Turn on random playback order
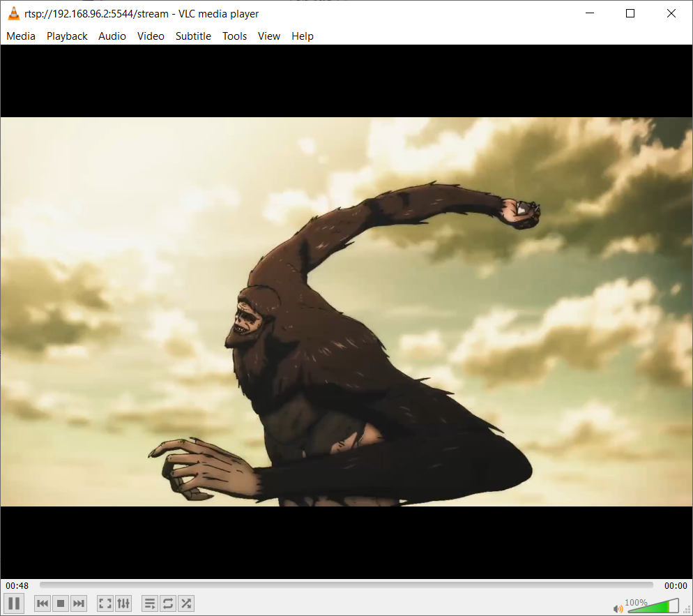 [x=185, y=603]
